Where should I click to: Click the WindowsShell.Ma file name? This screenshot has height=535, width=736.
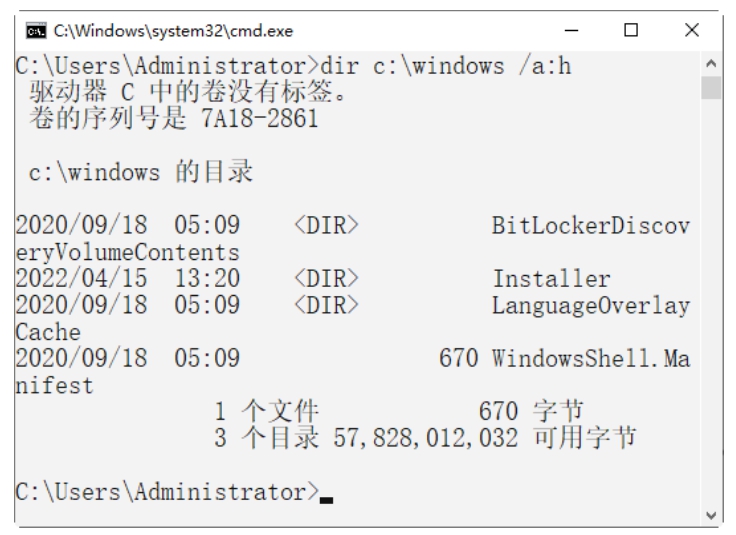[x=590, y=357]
